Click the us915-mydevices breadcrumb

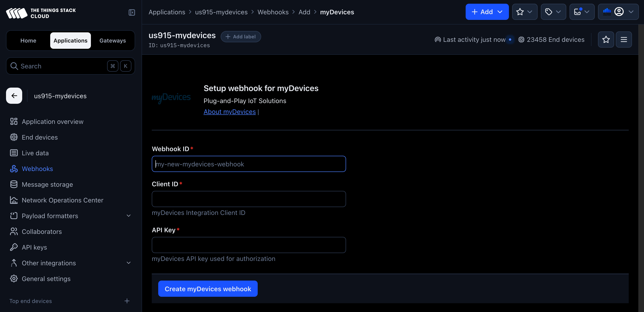221,12
